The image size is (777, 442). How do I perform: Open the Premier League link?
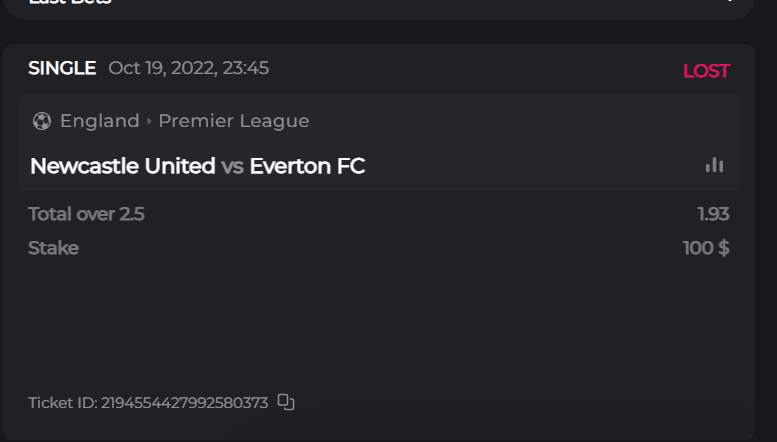(x=234, y=121)
